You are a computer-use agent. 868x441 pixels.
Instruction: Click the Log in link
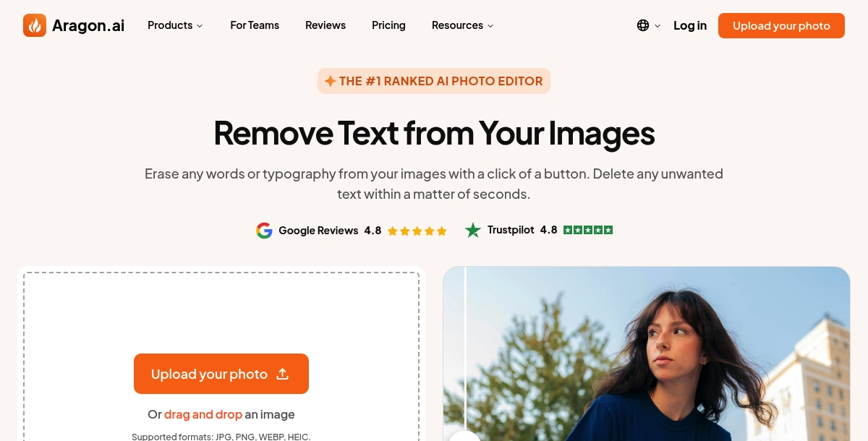tap(690, 25)
